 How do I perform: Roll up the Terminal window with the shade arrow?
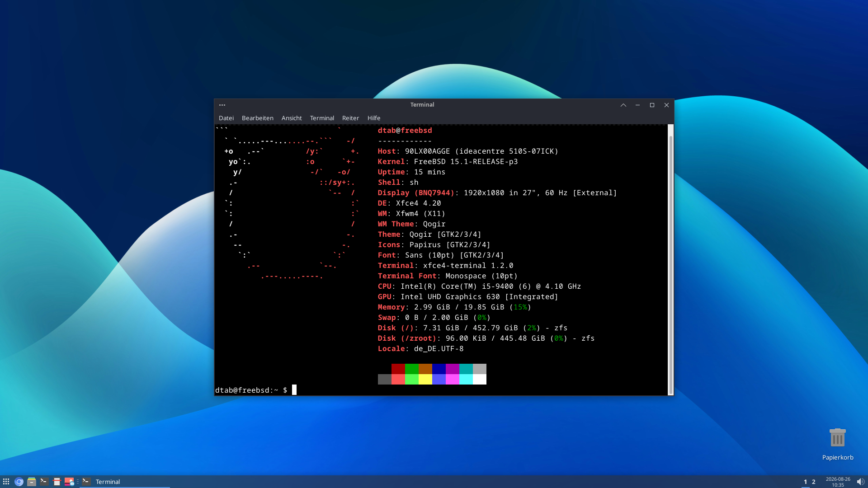click(623, 105)
